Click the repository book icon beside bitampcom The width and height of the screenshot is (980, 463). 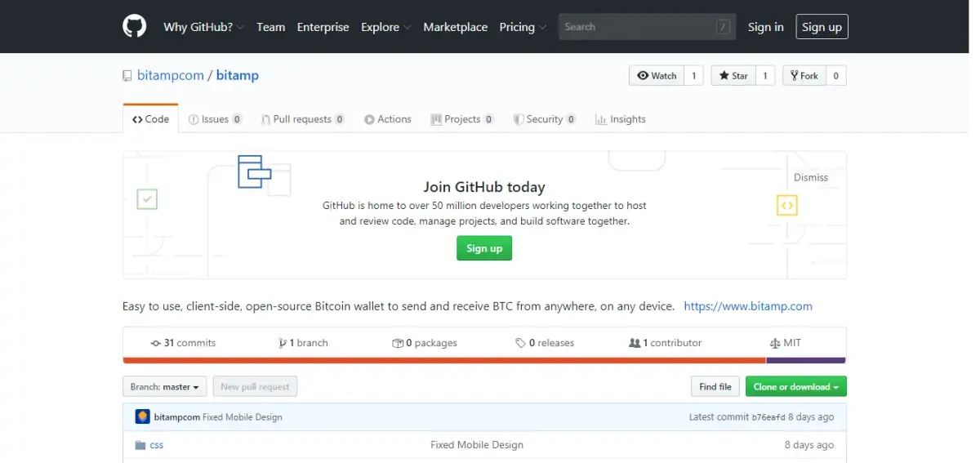127,76
